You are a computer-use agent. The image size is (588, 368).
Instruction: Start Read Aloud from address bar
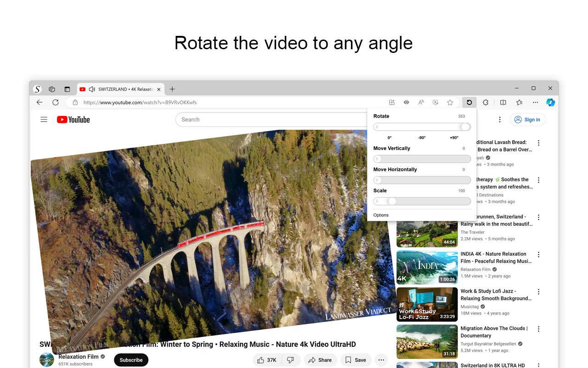421,103
